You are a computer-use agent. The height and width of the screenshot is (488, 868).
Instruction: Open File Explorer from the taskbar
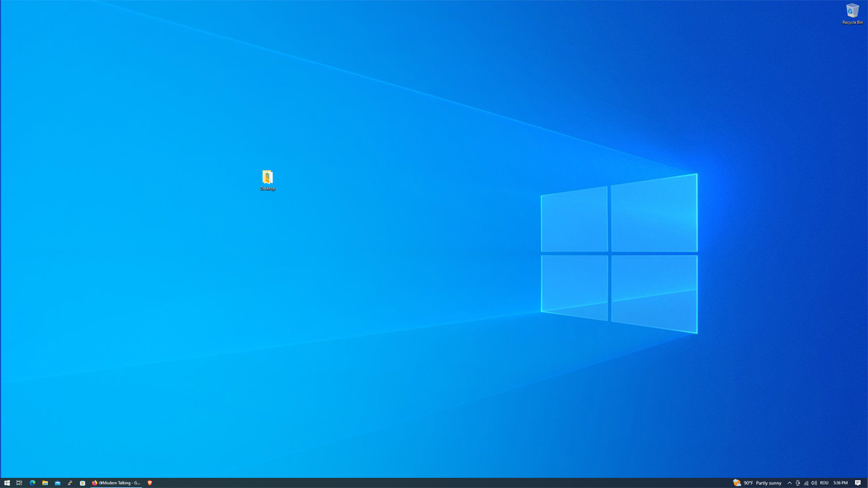(x=45, y=482)
